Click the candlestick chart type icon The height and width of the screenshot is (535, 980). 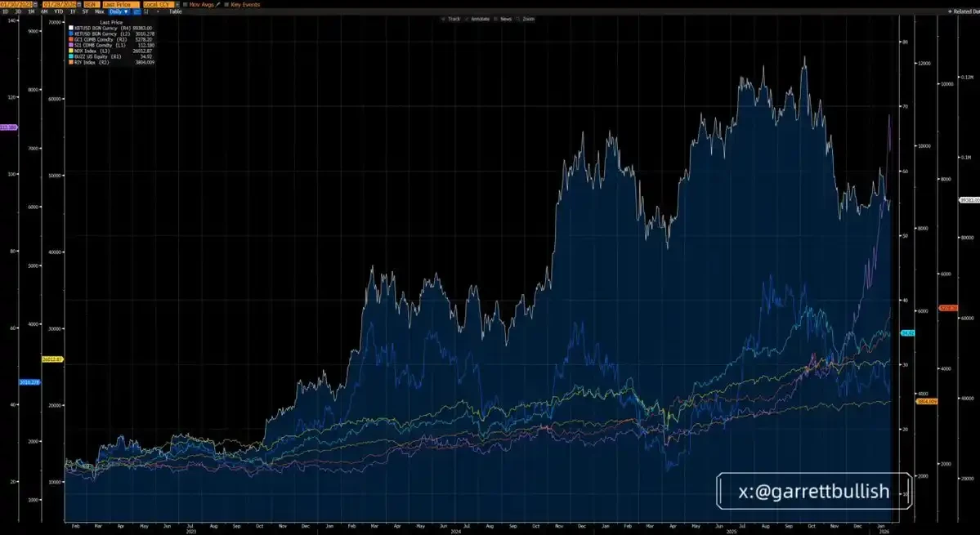[x=136, y=11]
